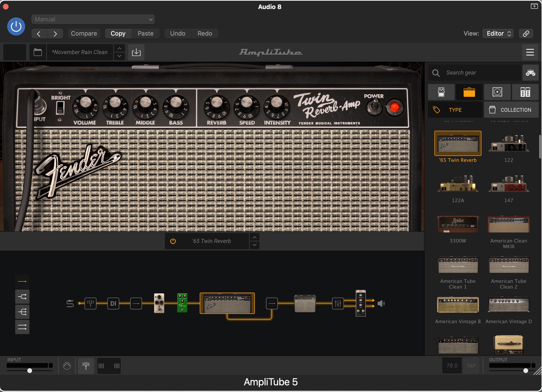This screenshot has height=392, width=542.
Task: Switch to the TYPE filter tab
Action: [455, 110]
